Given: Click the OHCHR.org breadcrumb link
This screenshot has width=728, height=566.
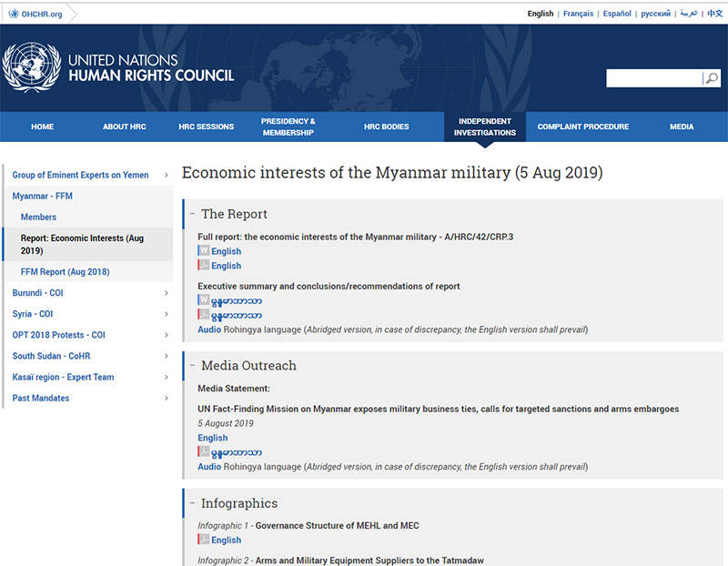Looking at the screenshot, I should 41,14.
